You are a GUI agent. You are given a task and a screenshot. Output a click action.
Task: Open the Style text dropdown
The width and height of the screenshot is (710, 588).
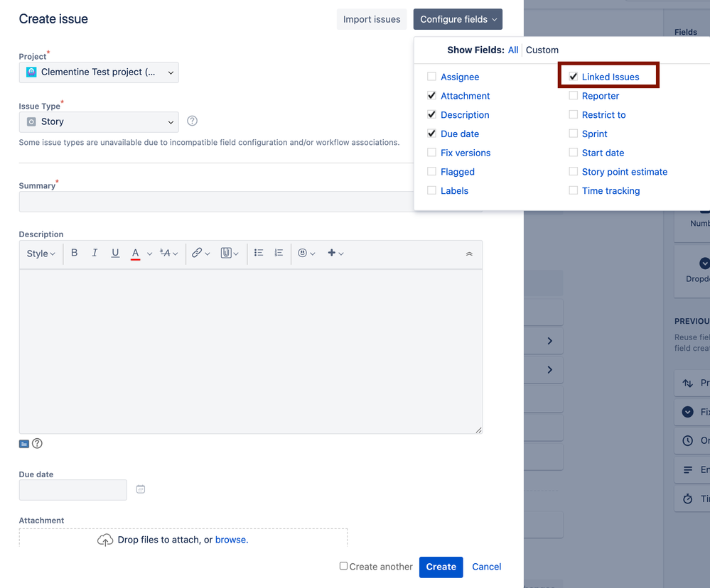[x=41, y=254]
